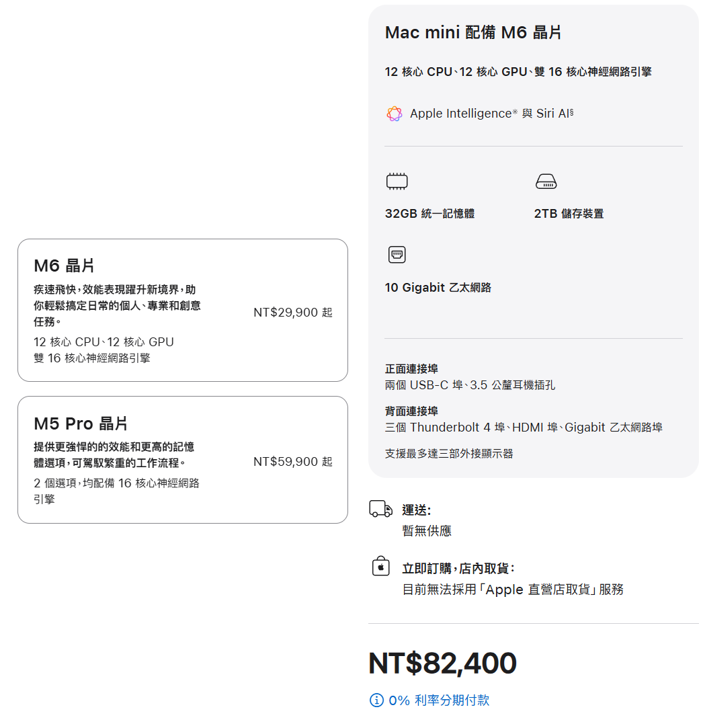Image resolution: width=701 pixels, height=728 pixels.
Task: Select the M6 晶片 option card
Action: pyautogui.click(x=182, y=310)
